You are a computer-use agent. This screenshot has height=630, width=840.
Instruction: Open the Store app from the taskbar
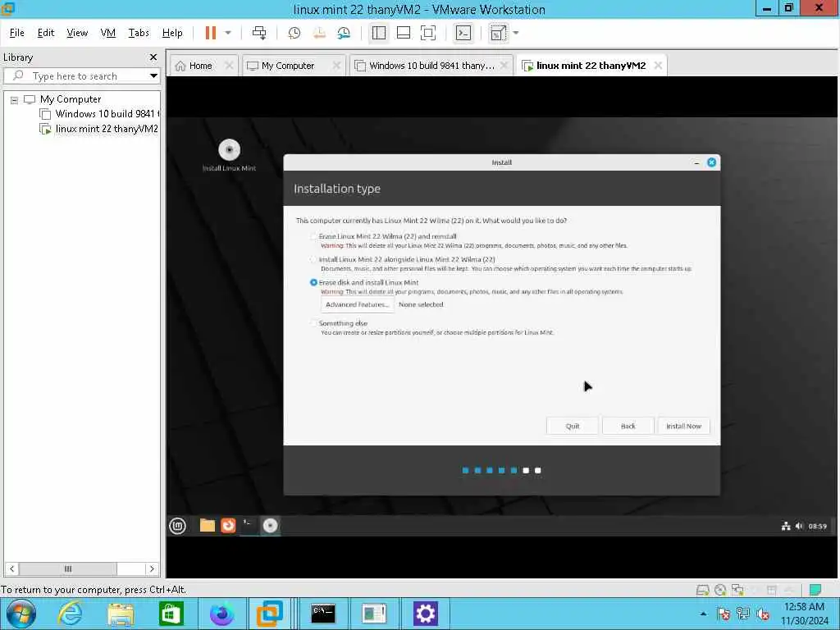click(171, 614)
